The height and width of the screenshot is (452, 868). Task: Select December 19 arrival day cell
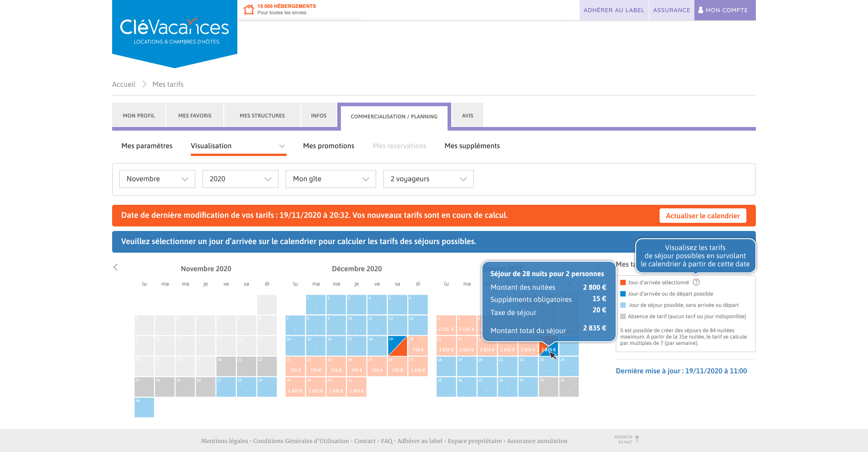pyautogui.click(x=397, y=346)
